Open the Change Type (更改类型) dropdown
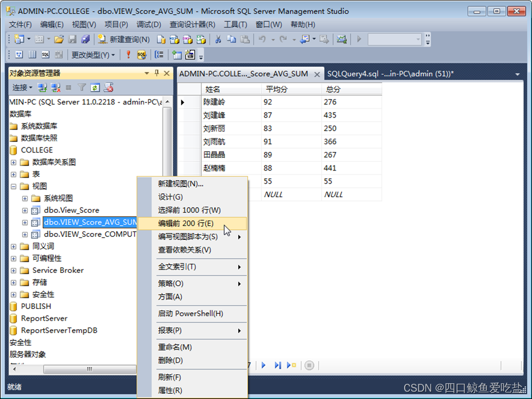The width and height of the screenshot is (532, 399). tap(93, 55)
